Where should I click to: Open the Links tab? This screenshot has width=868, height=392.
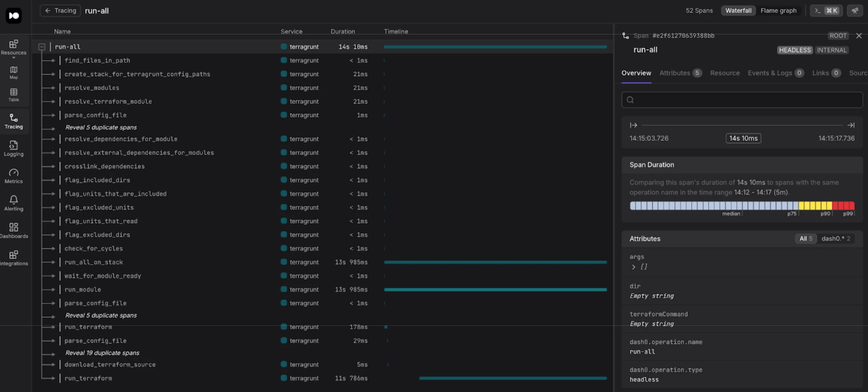[826, 73]
